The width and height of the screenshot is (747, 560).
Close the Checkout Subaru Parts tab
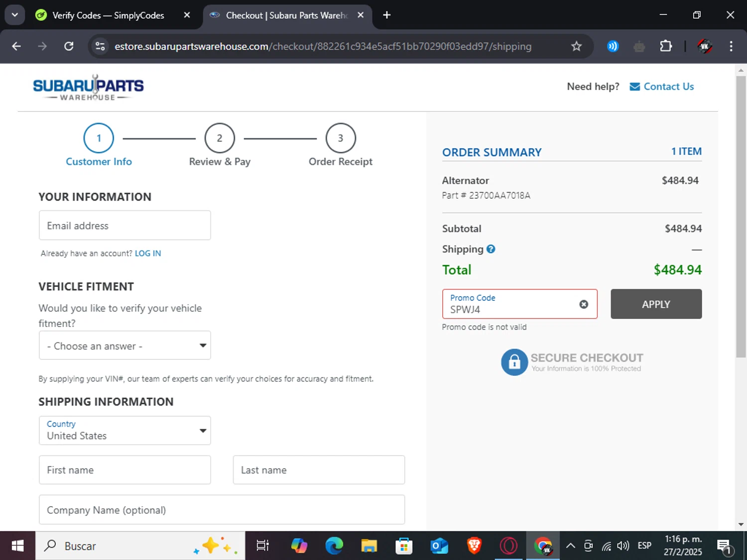[x=361, y=15]
